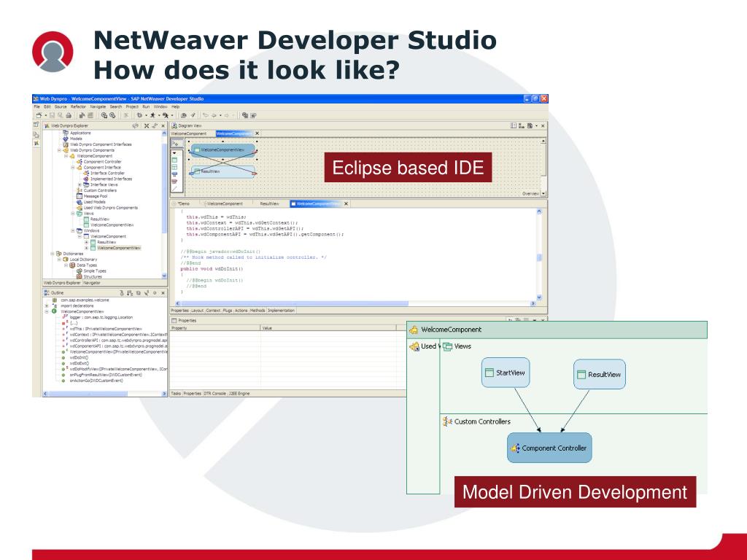Open the Run menu

pos(146,106)
